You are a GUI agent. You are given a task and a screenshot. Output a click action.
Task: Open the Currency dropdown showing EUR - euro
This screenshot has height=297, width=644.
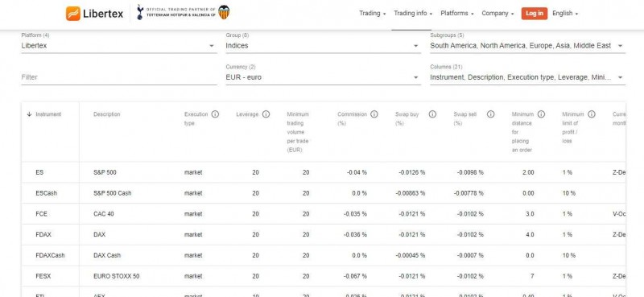324,77
